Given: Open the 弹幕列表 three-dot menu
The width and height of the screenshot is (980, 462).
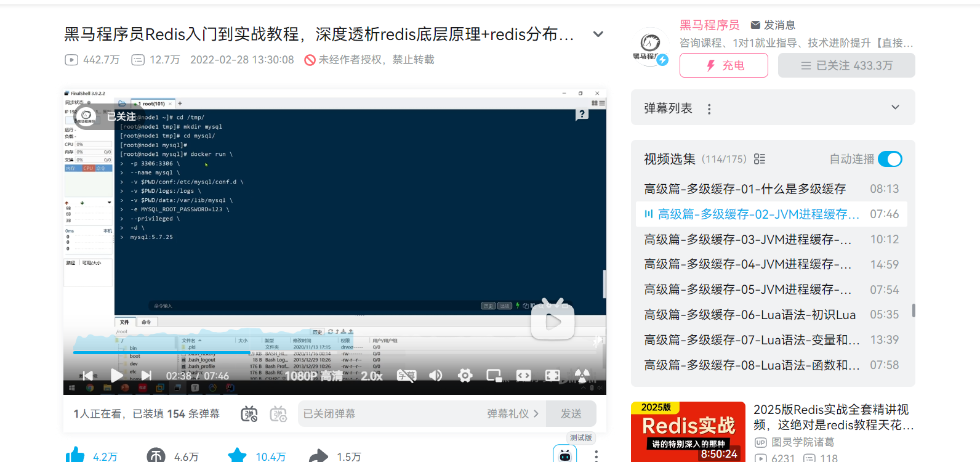Looking at the screenshot, I should pos(709,108).
